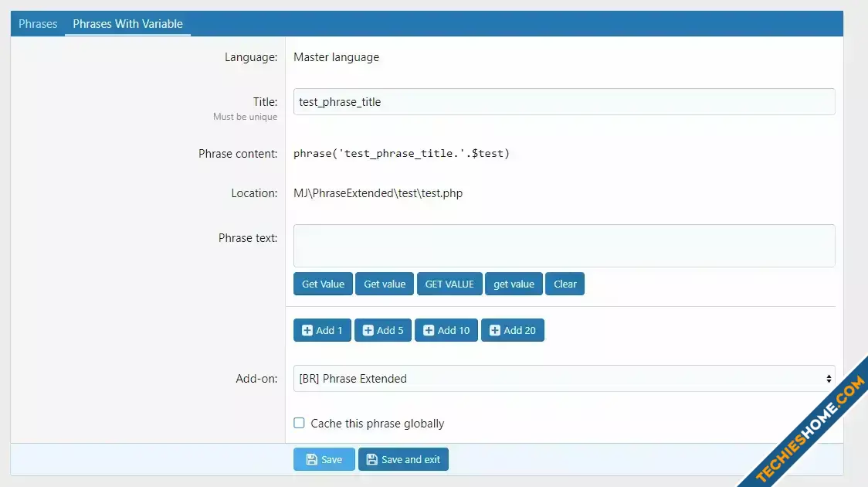Click the location path 'MJ\PhraseExtended\test\test.php'

378,193
